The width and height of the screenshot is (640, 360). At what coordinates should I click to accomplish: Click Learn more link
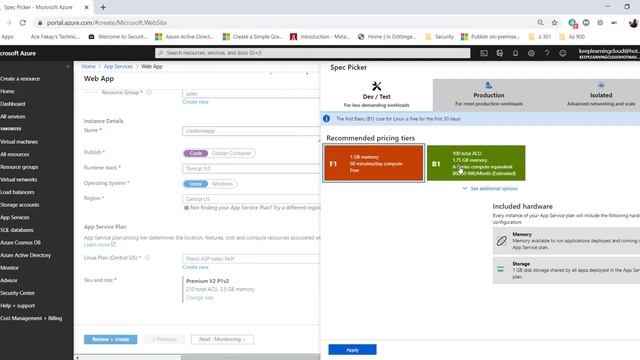pyautogui.click(x=100, y=244)
